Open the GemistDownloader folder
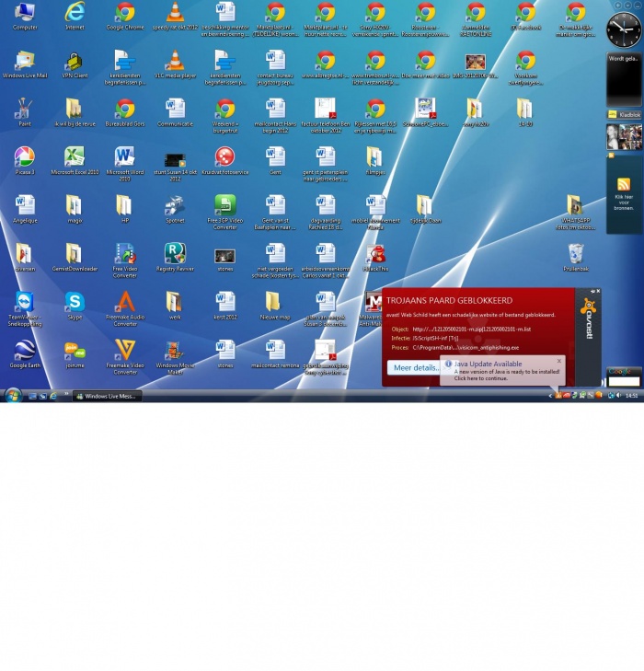 [75, 258]
